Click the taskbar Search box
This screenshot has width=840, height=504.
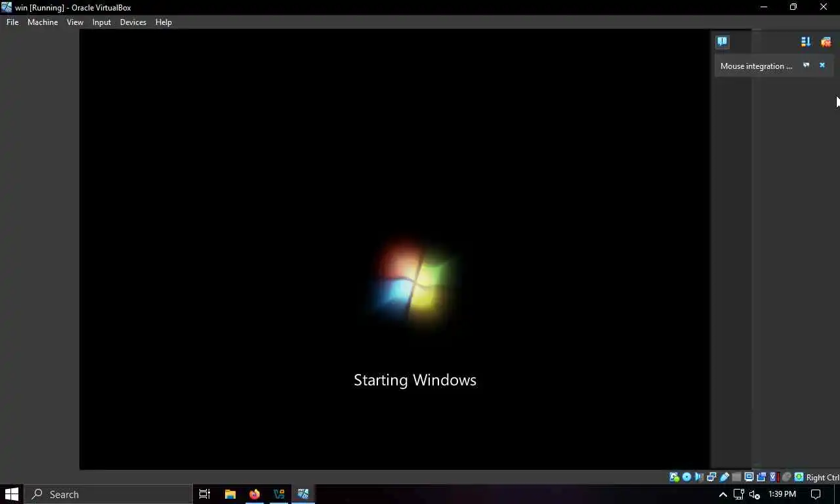coord(108,494)
